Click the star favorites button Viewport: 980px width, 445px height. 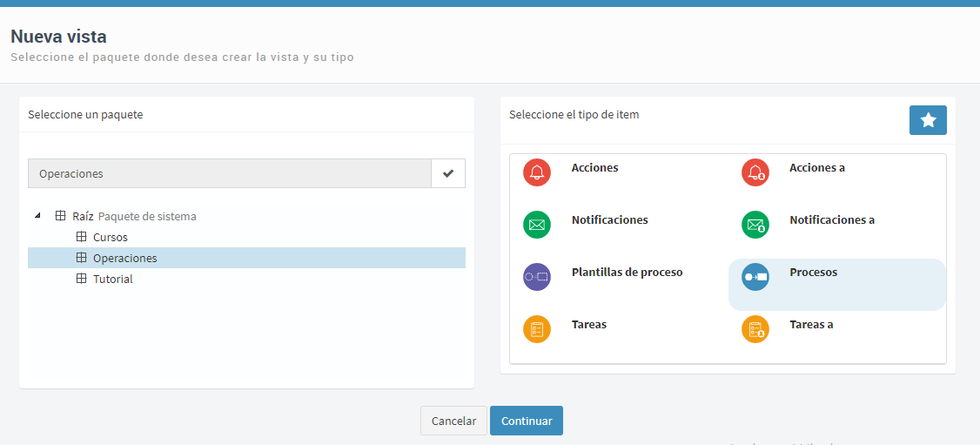tap(928, 120)
